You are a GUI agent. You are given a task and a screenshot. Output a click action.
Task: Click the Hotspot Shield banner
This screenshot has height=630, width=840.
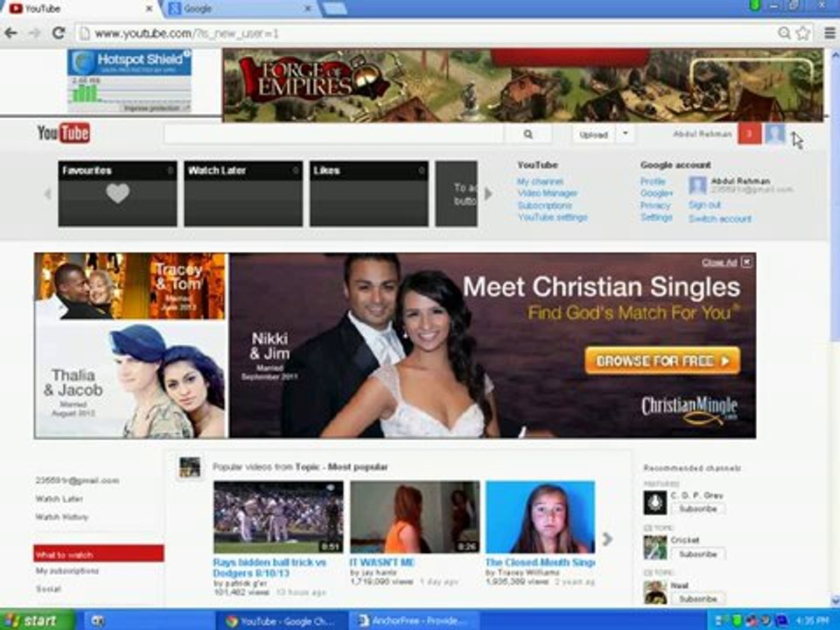point(129,80)
